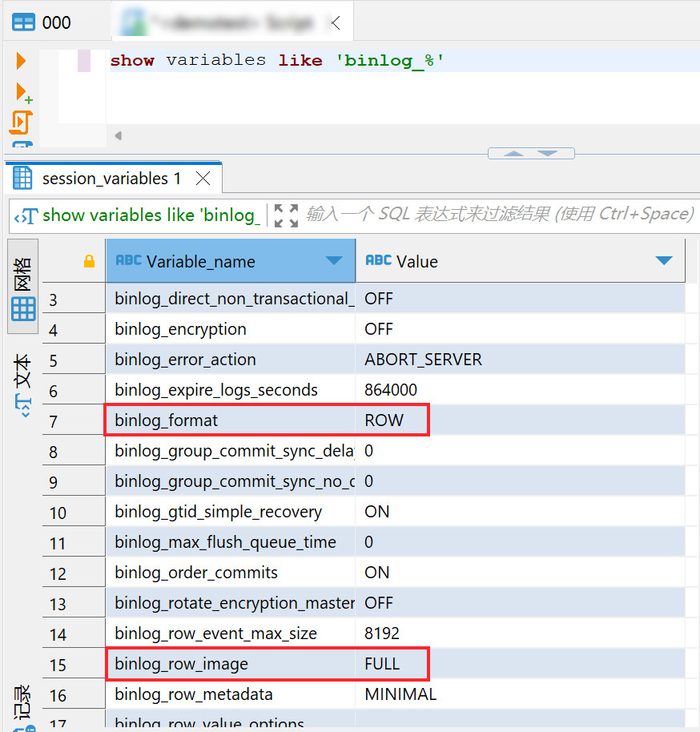Viewport: 700px width, 732px height.
Task: Collapse results panel with the up arrow
Action: 513,153
